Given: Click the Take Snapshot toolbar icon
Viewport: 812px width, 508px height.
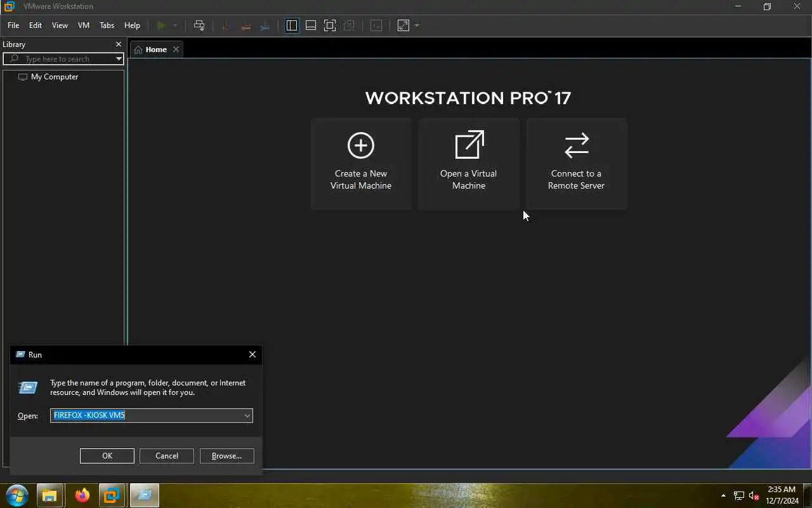Looking at the screenshot, I should (225, 25).
